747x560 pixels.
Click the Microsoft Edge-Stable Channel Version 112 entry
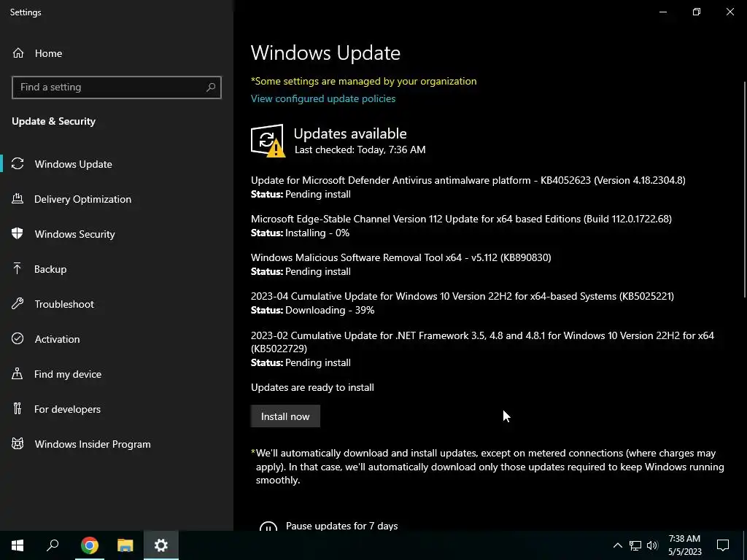(461, 226)
